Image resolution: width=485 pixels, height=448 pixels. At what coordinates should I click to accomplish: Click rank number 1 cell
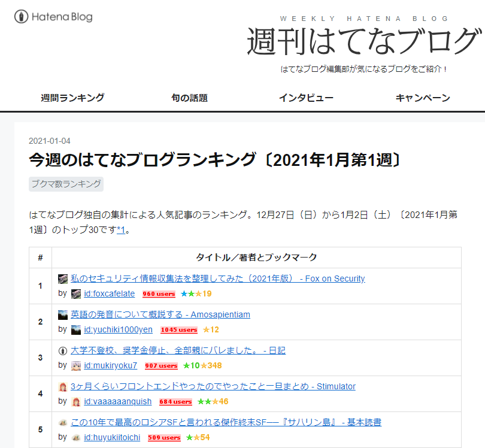(x=40, y=286)
